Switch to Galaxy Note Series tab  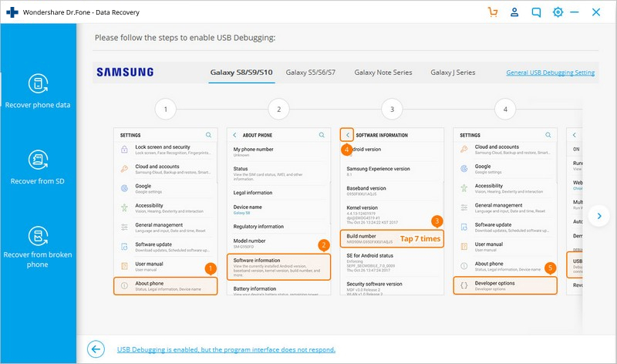tap(383, 72)
